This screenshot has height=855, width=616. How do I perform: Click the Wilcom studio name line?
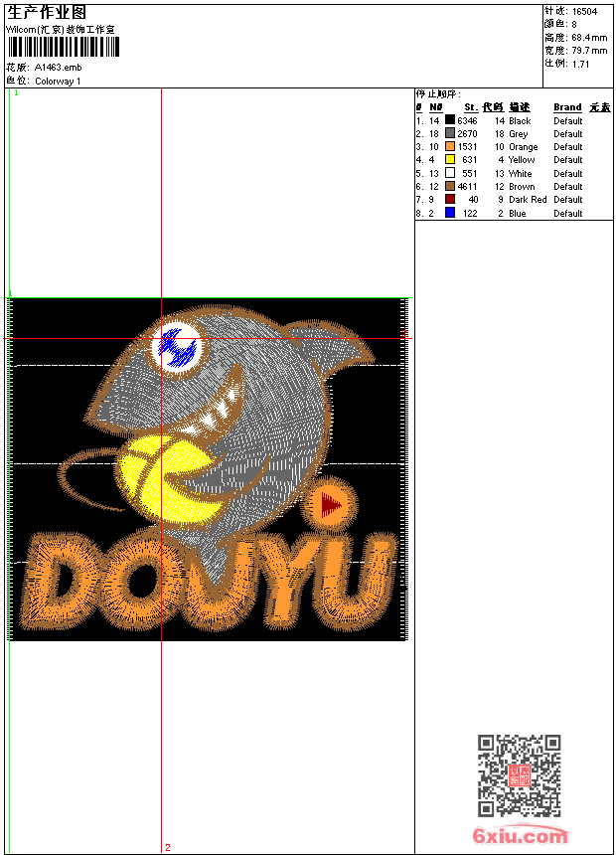61,30
